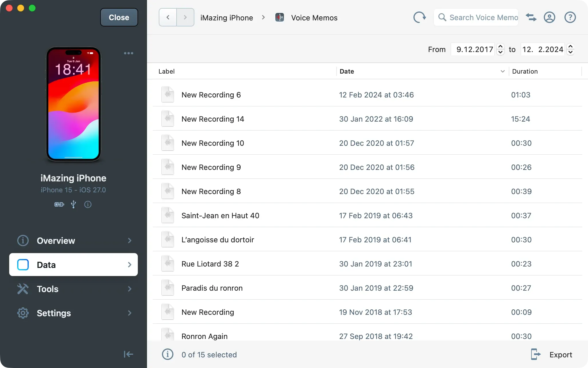Click the Tools wrench icon in sidebar
588x368 pixels.
tap(23, 289)
